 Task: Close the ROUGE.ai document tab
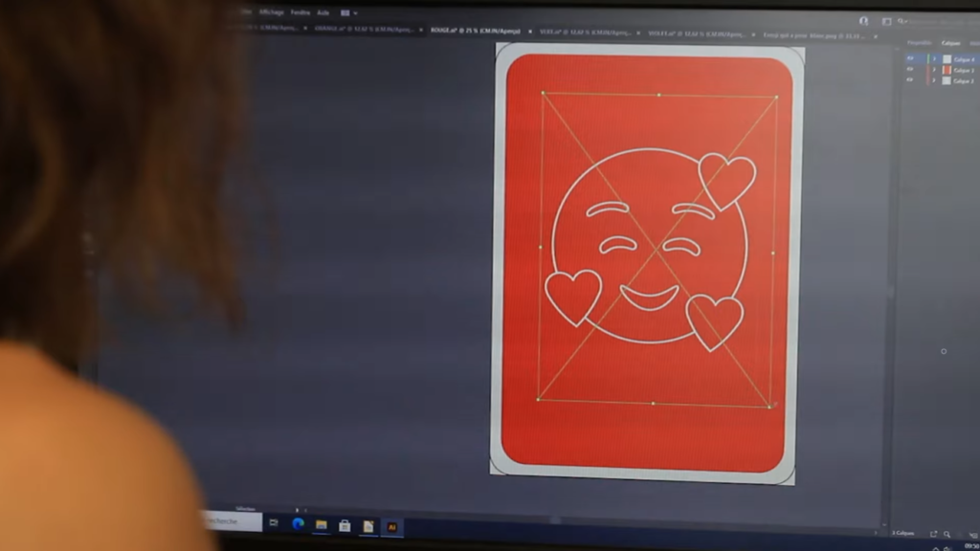pyautogui.click(x=530, y=32)
